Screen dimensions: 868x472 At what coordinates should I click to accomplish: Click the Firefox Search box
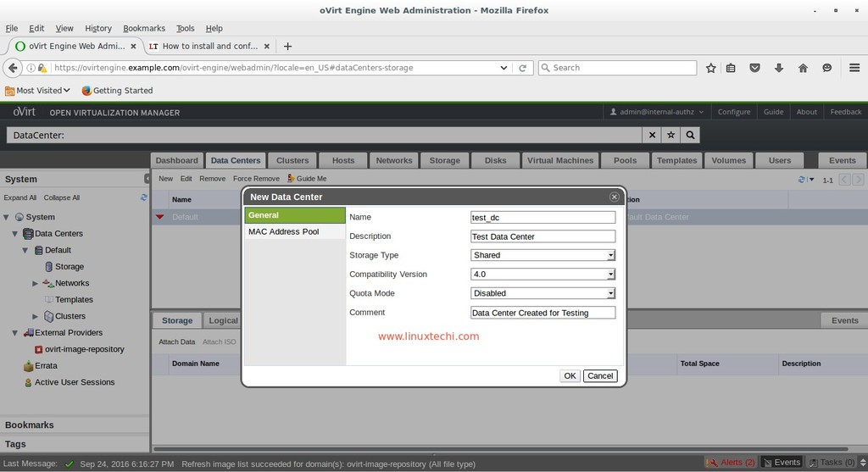pos(617,68)
